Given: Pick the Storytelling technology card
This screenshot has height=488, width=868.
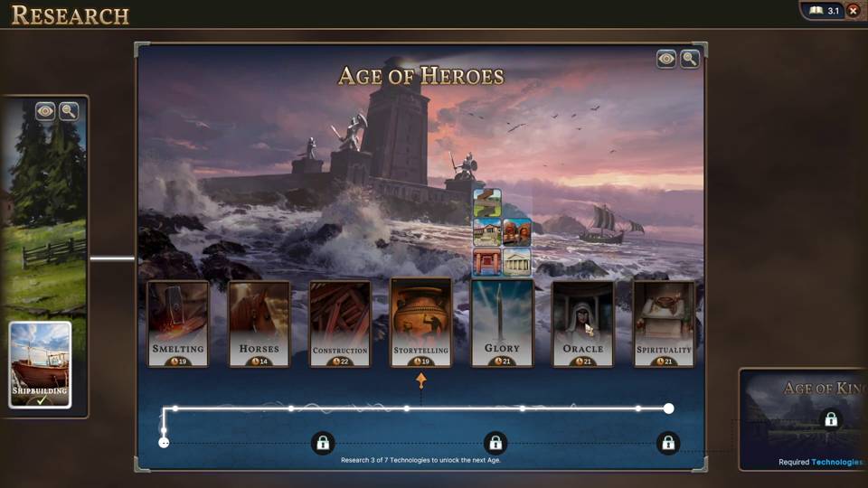Looking at the screenshot, I should (x=420, y=323).
